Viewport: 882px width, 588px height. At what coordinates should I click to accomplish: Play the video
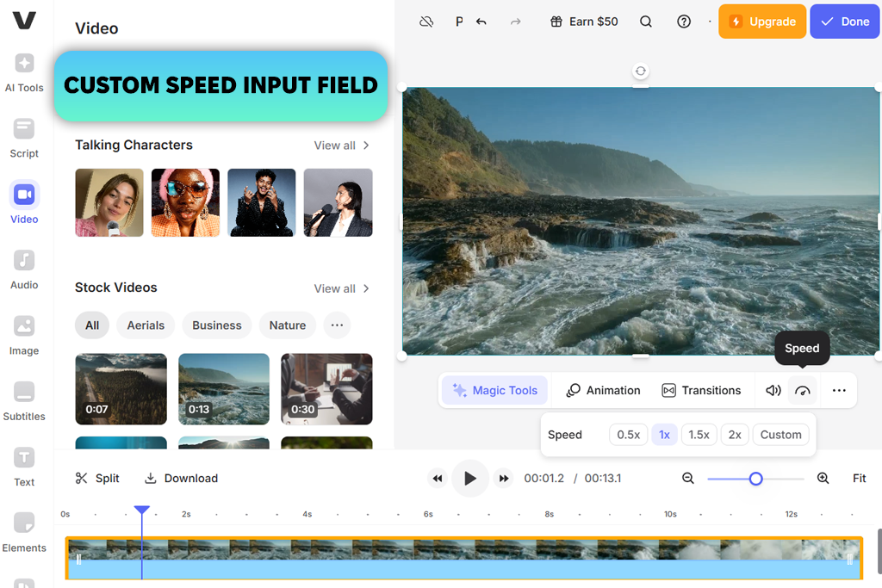tap(470, 479)
